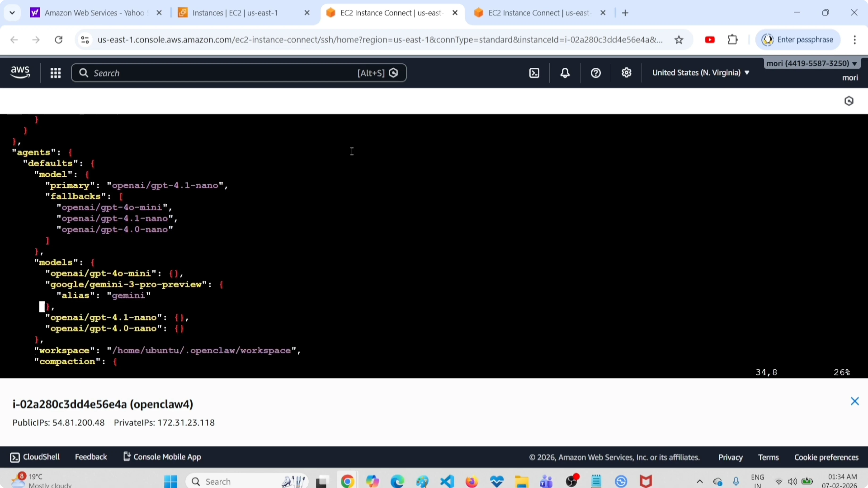Expand the United States (N. Virginia) region selector
Viewport: 868px width, 488px height.
click(x=701, y=73)
